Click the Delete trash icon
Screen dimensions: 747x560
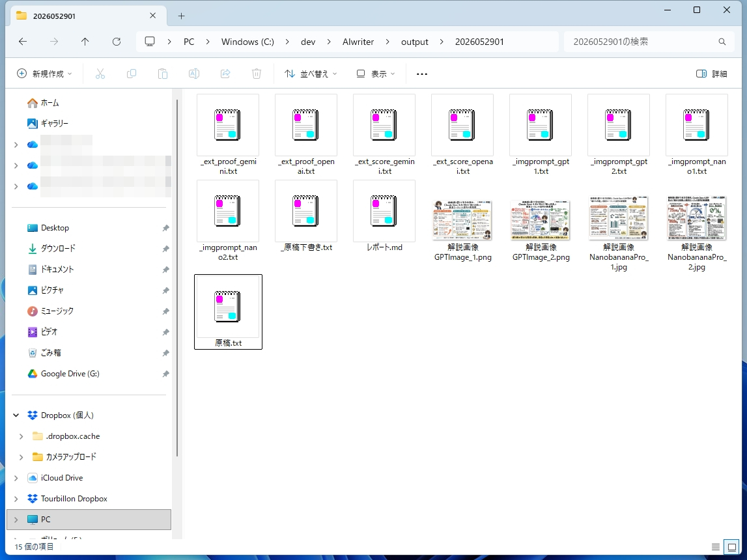click(x=257, y=74)
